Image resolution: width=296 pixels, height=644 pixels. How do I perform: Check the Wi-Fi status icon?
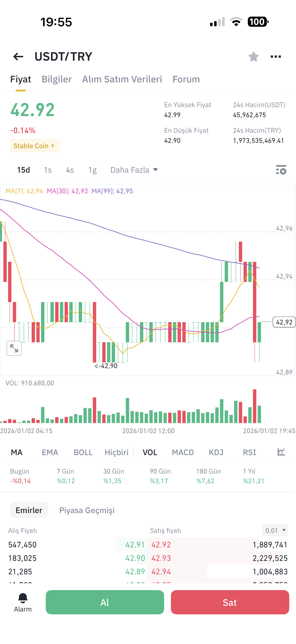pos(236,22)
